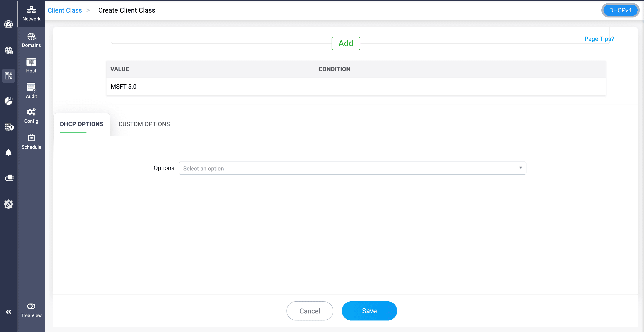Click the dropdown arrow in Options field
The height and width of the screenshot is (332, 644).
tap(520, 168)
